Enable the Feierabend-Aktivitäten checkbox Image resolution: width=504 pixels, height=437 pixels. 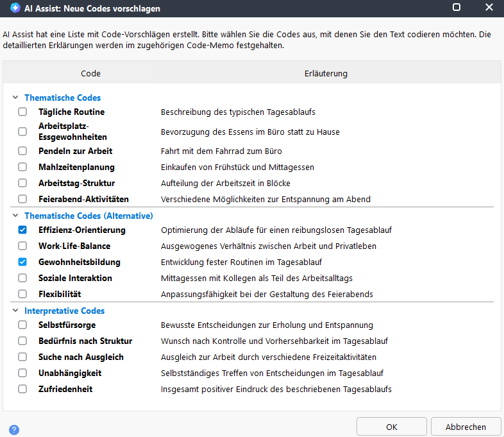[x=22, y=199]
